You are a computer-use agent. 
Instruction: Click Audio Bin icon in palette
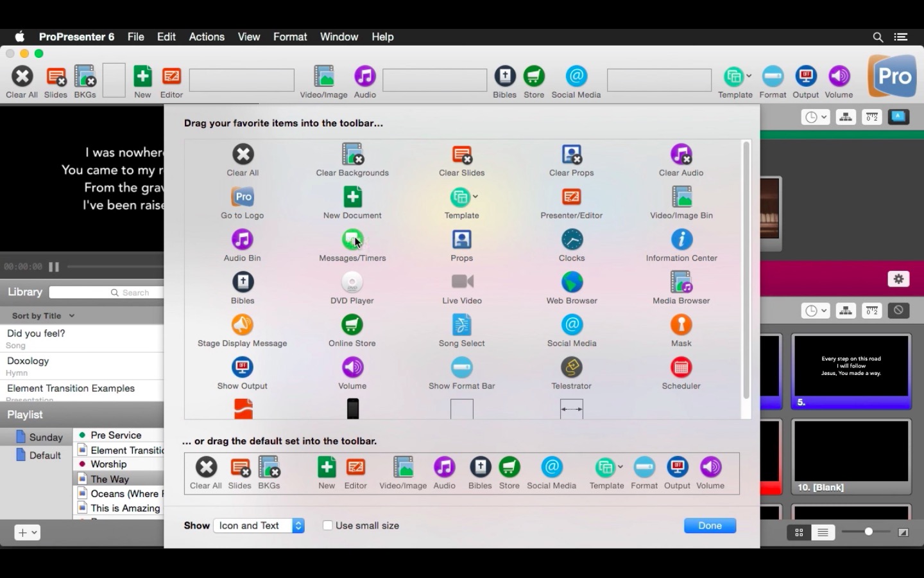pyautogui.click(x=243, y=240)
